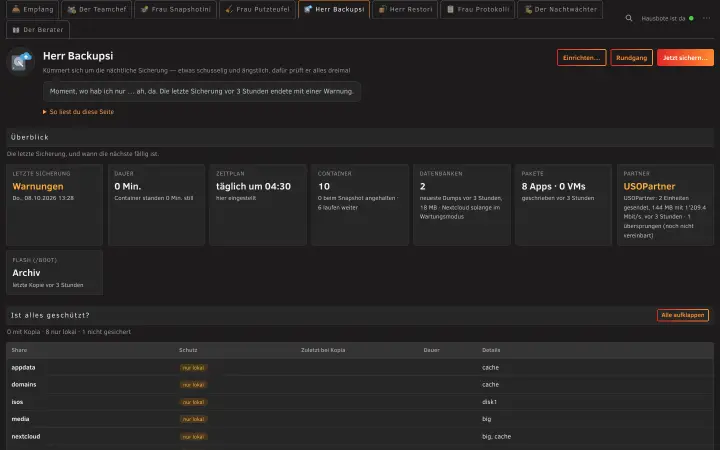Screen dimensions: 720x450
Task: Click the Container count 10
Action: (324, 186)
